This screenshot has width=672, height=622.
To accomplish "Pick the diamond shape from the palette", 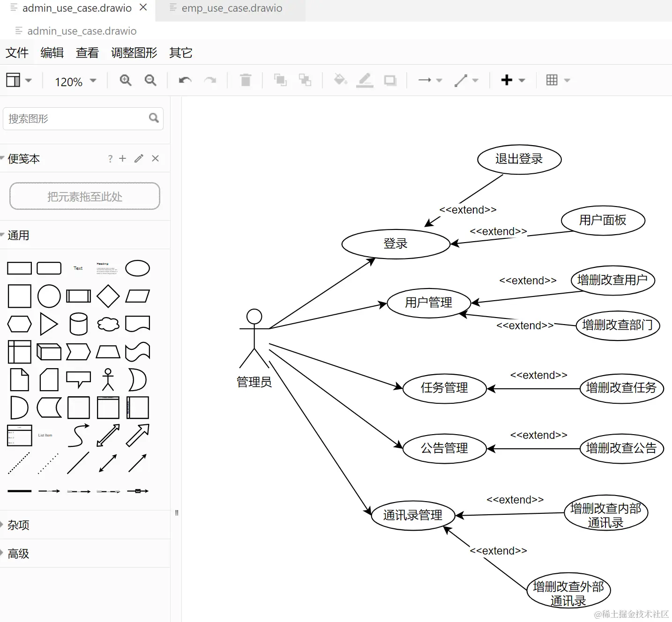I will tap(108, 296).
